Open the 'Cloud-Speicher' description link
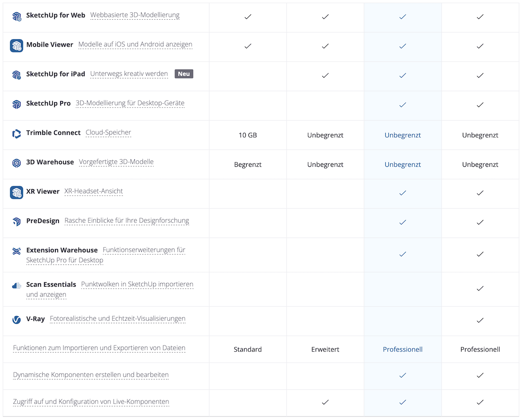 [x=108, y=132]
